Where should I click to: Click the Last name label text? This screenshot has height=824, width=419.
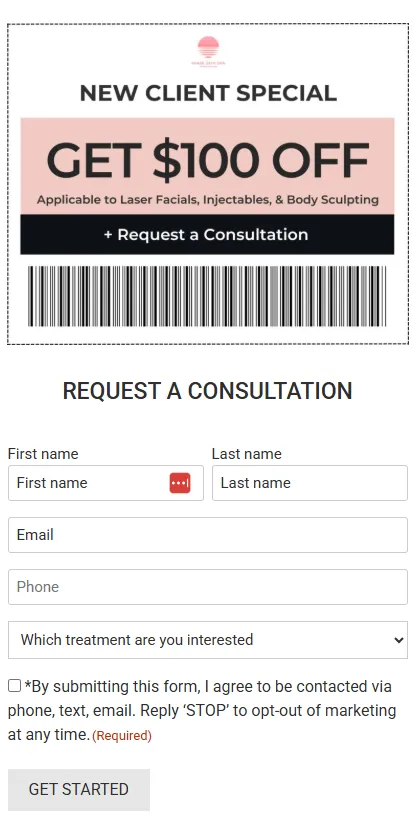[x=247, y=454]
